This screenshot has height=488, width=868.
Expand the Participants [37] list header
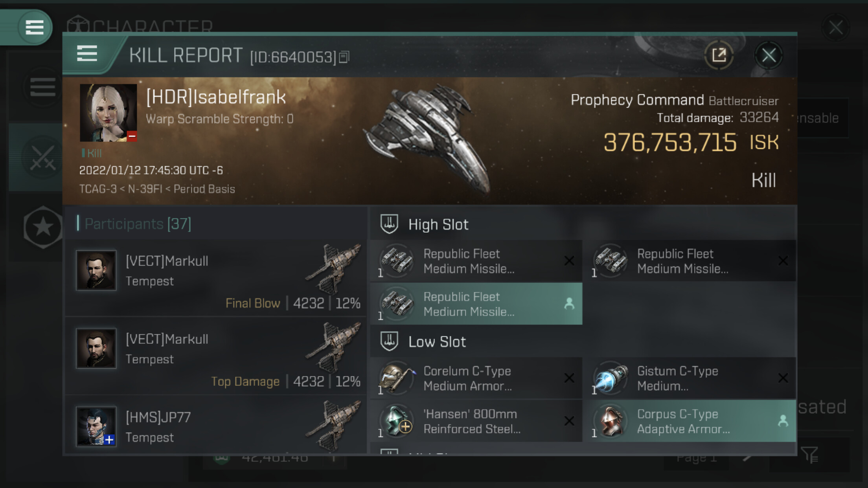(138, 224)
